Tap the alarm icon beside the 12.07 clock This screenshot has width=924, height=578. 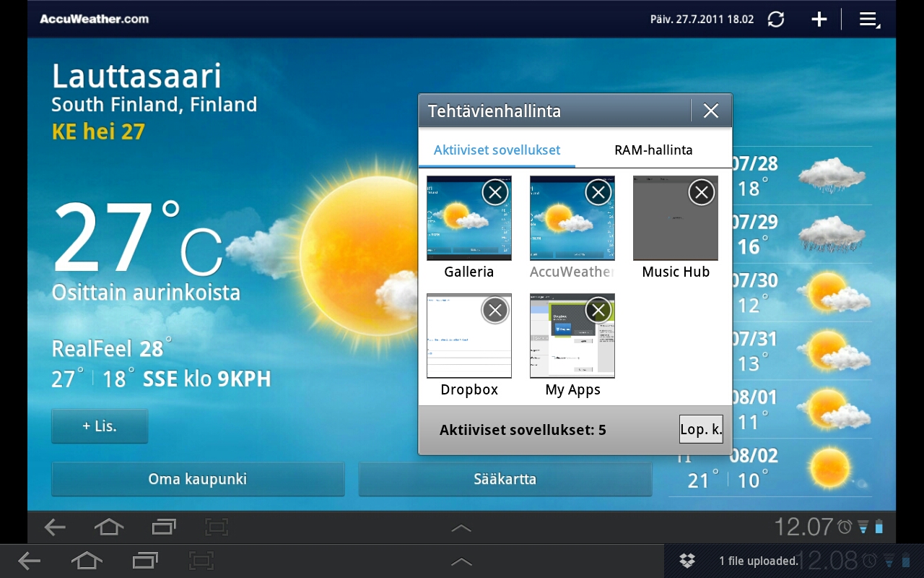(x=845, y=527)
